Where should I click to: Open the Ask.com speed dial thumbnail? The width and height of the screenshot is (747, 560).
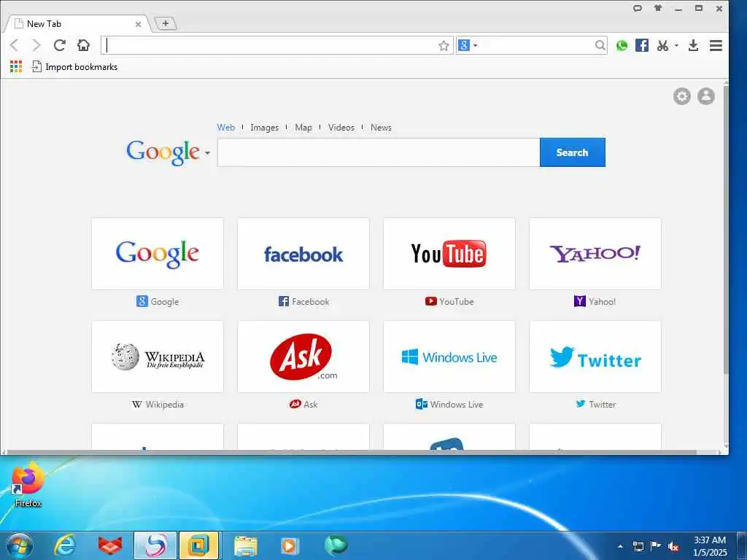[303, 357]
